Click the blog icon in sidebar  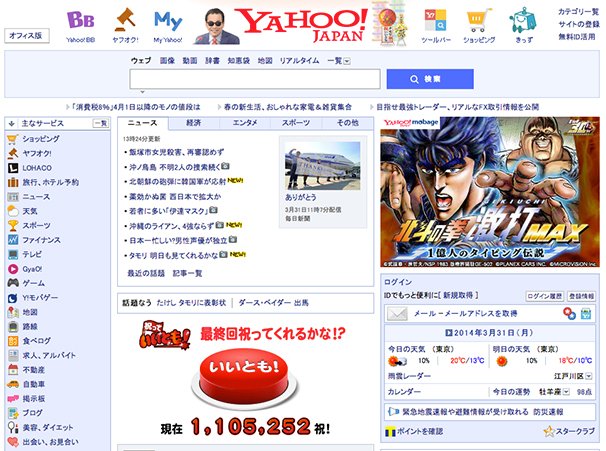point(13,413)
